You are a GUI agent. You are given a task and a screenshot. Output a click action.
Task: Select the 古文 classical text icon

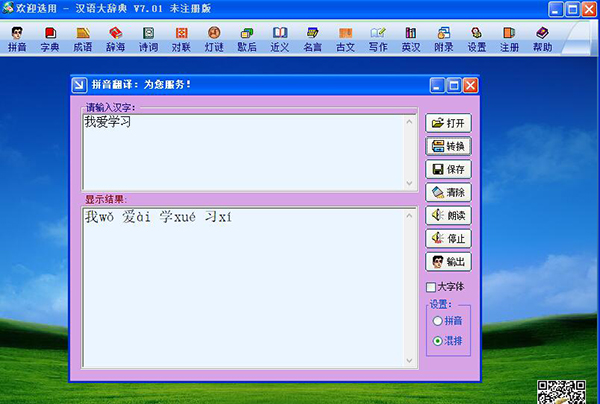pyautogui.click(x=346, y=39)
